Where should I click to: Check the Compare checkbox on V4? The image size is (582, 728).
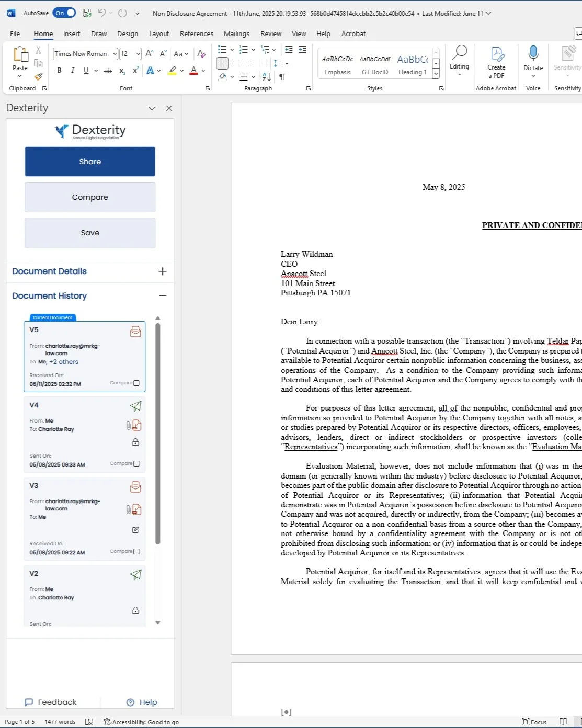pos(136,463)
